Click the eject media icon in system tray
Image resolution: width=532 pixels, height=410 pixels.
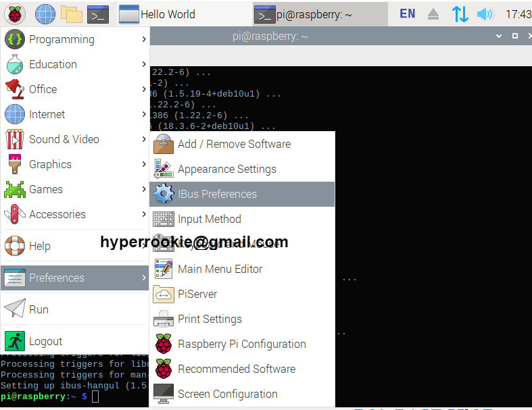click(x=433, y=14)
